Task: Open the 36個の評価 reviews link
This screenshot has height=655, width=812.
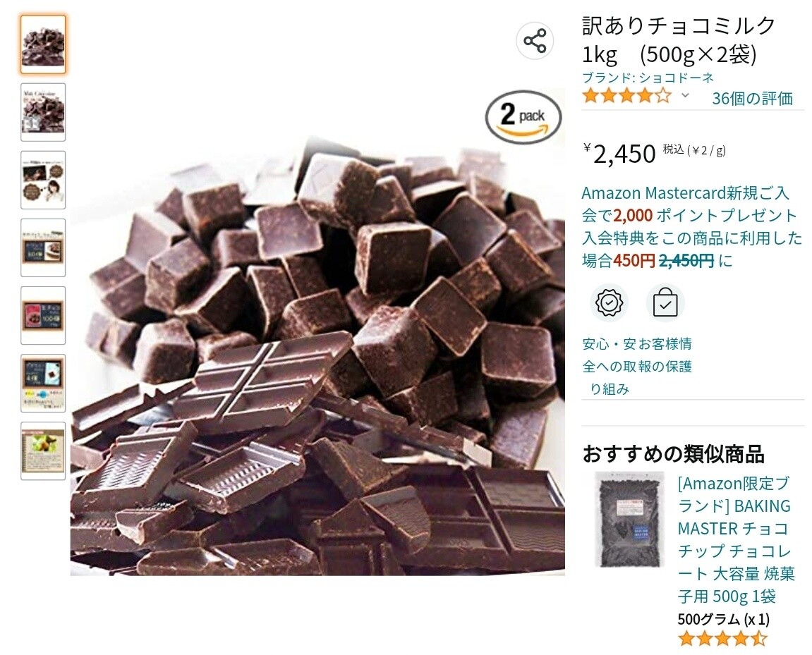Action: point(752,98)
